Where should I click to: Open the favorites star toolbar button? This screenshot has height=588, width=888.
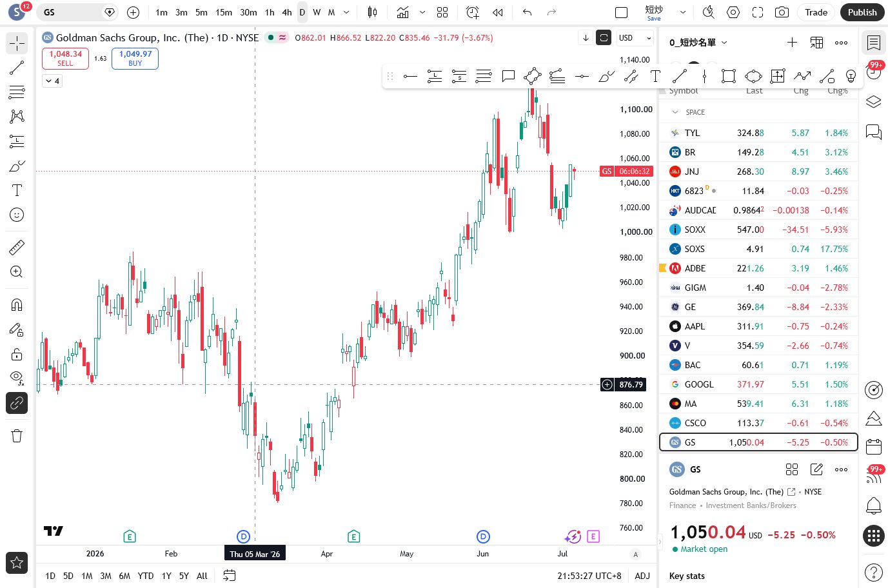coord(17,562)
